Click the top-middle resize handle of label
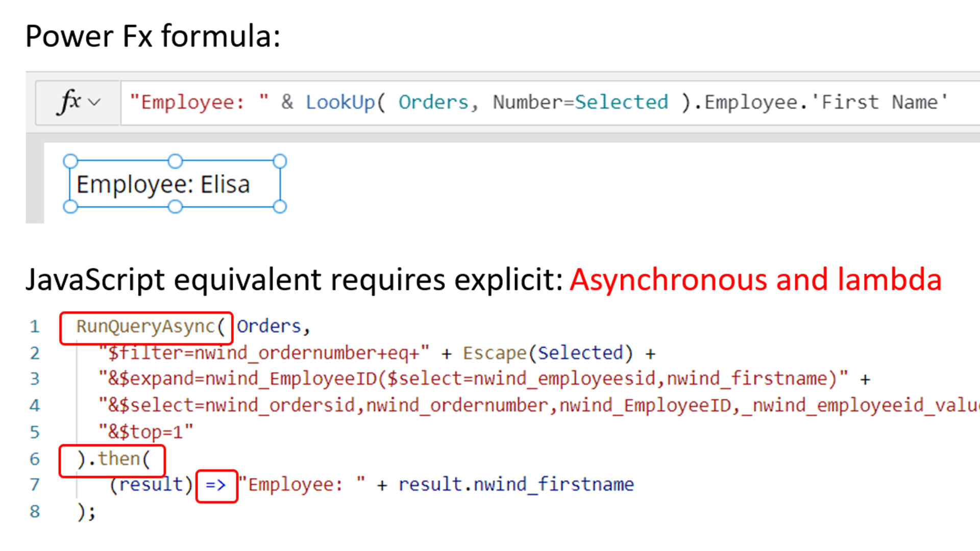 tap(175, 162)
